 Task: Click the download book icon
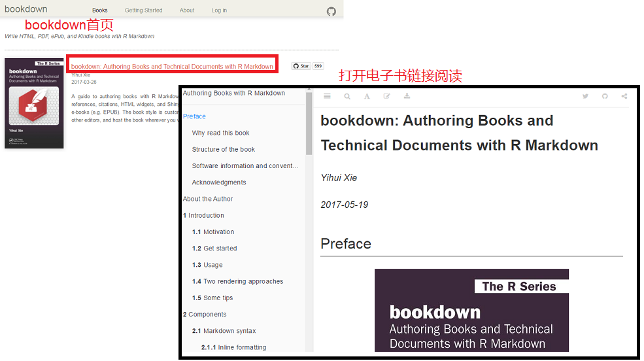407,96
